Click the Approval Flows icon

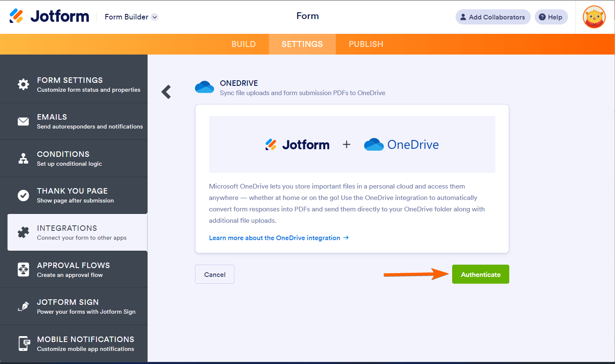23,269
